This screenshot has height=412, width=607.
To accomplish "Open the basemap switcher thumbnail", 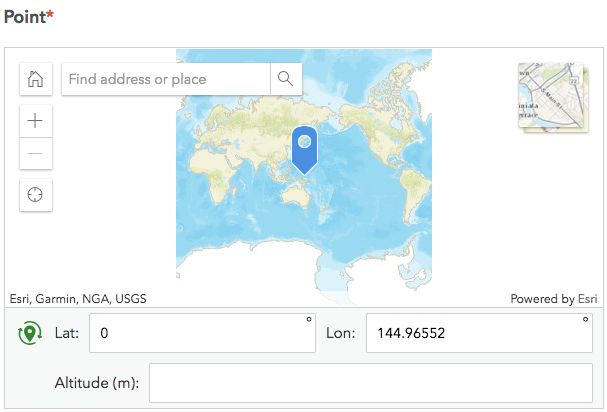I will [552, 97].
